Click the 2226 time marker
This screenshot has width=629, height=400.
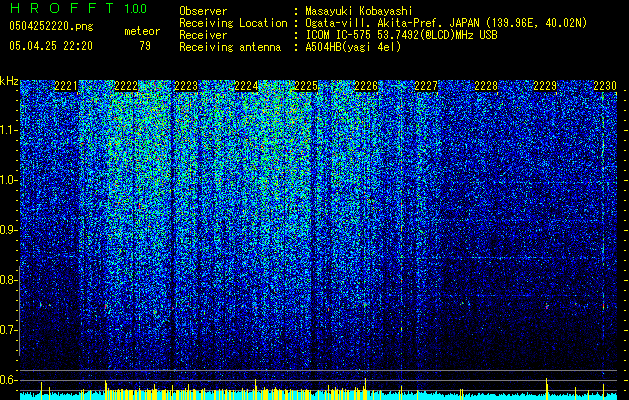coord(366,86)
